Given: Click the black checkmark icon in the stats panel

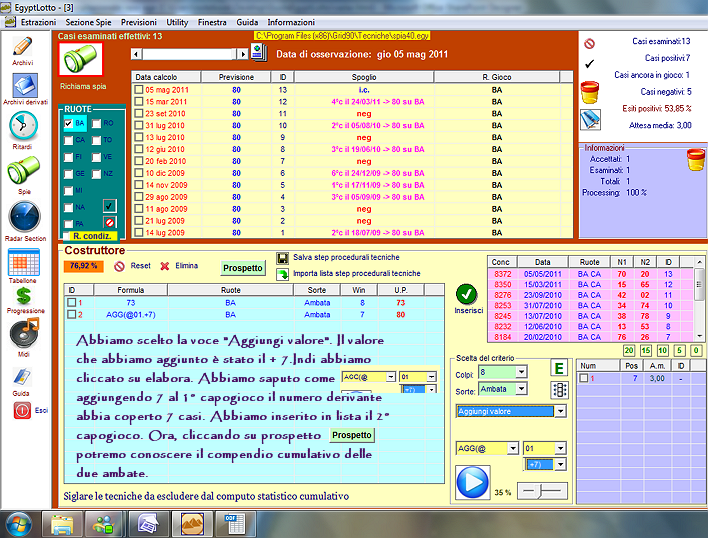Looking at the screenshot, I should coord(589,64).
